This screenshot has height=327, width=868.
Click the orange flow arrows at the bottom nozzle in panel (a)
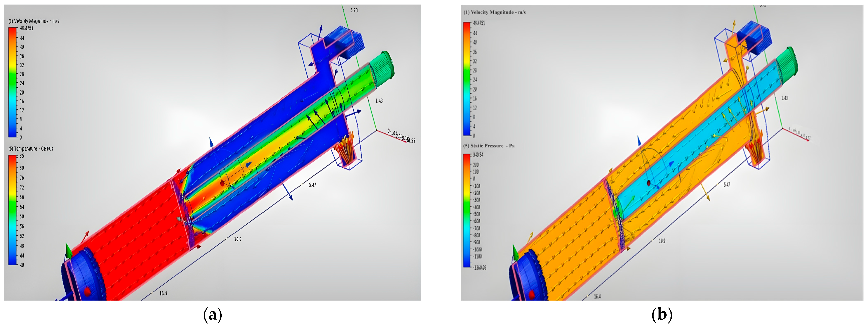click(x=346, y=148)
